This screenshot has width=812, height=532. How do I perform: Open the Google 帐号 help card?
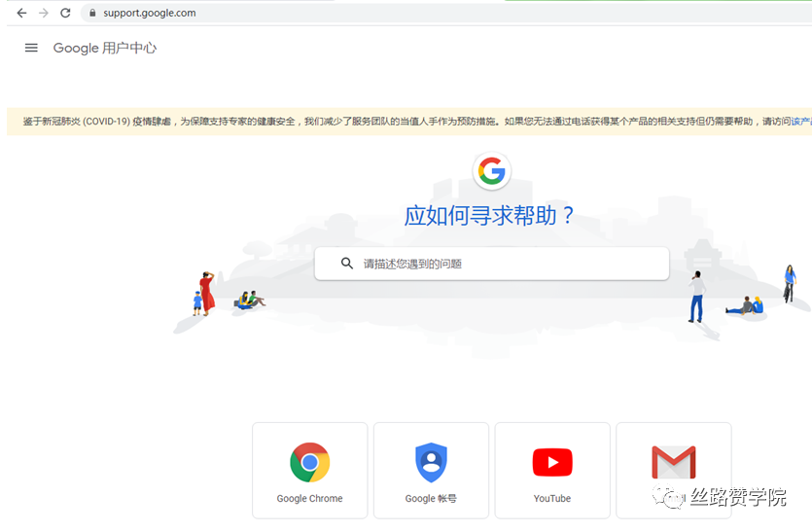[431, 471]
